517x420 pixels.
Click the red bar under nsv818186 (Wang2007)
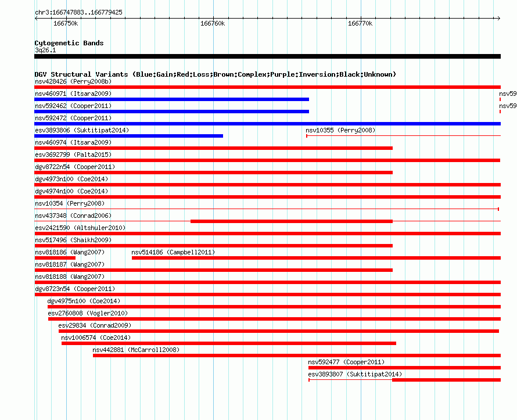55,258
